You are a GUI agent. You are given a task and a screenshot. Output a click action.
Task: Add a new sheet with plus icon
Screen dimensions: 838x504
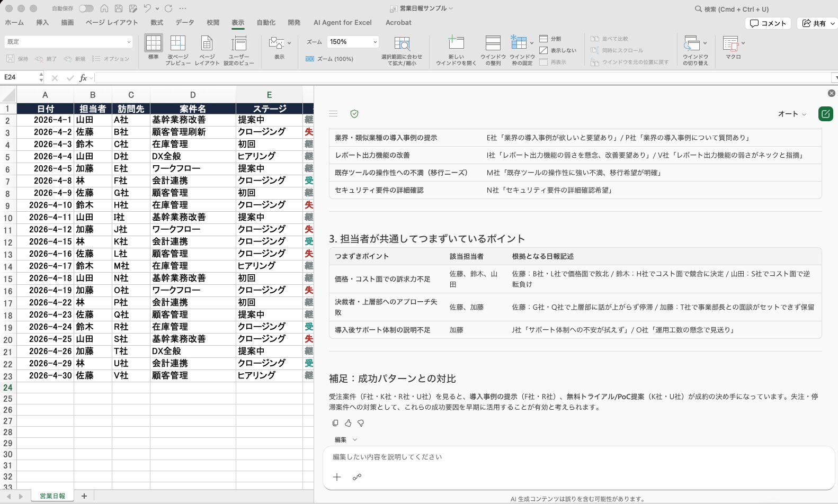[84, 496]
